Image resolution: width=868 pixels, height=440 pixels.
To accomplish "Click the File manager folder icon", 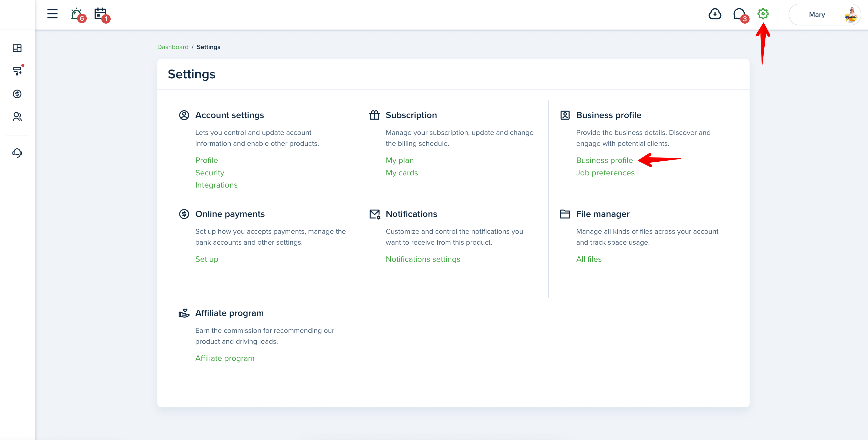I will 565,214.
